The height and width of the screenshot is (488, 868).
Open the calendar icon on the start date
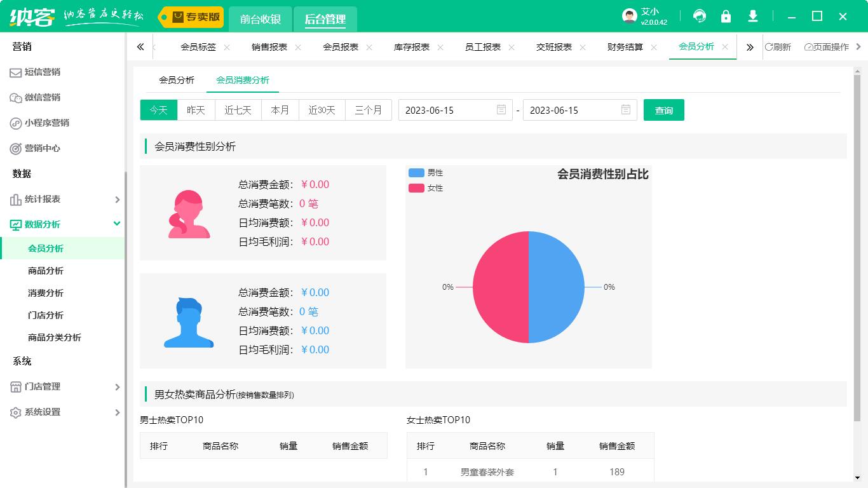click(502, 109)
